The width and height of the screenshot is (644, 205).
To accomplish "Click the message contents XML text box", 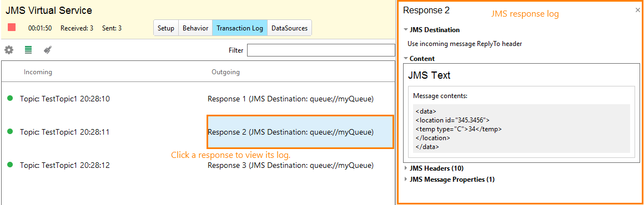I will [521, 129].
